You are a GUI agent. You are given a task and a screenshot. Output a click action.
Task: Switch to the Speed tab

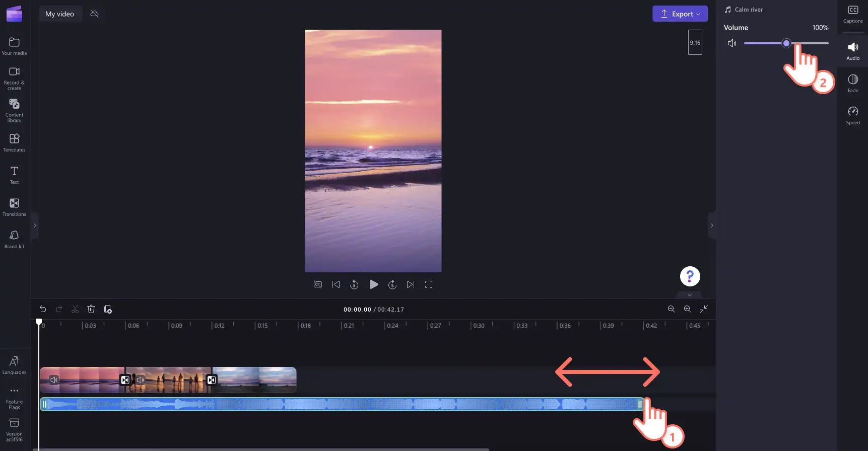853,115
